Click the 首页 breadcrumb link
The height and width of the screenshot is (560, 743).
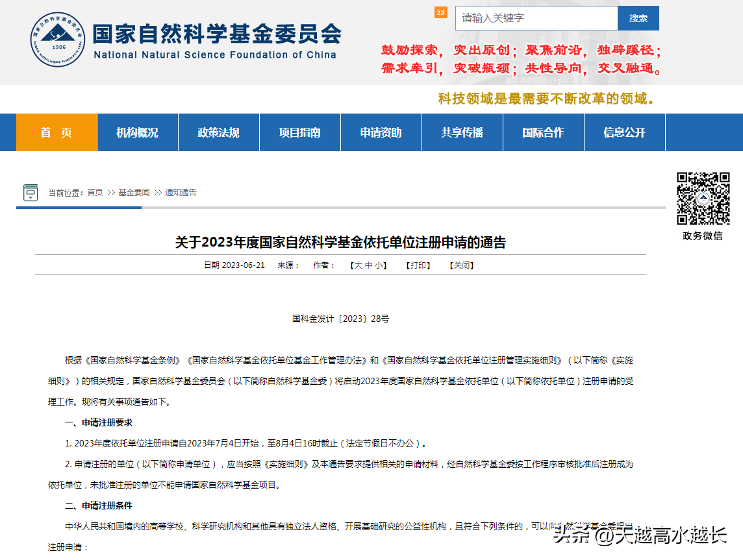pyautogui.click(x=95, y=192)
